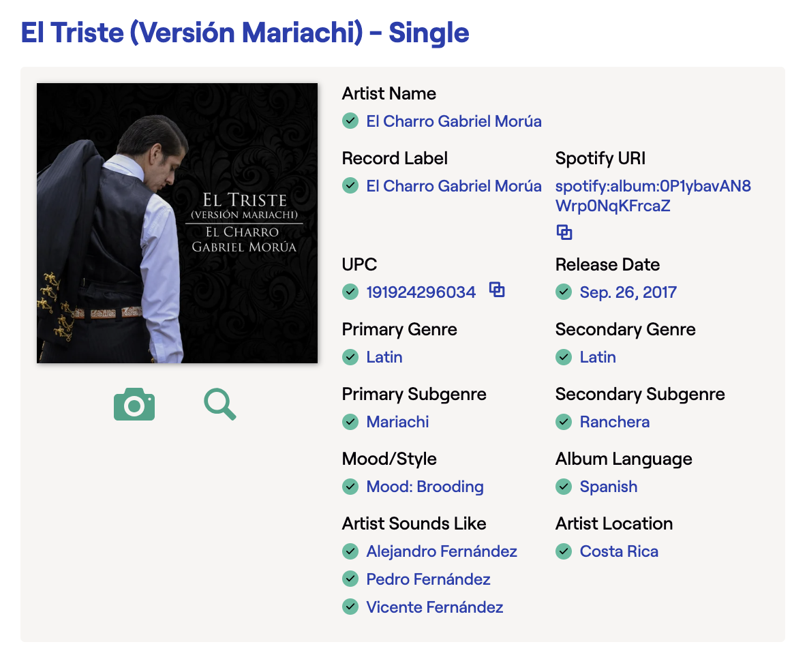This screenshot has height=672, width=792.
Task: Copy the UPC number with copy icon
Action: (497, 290)
